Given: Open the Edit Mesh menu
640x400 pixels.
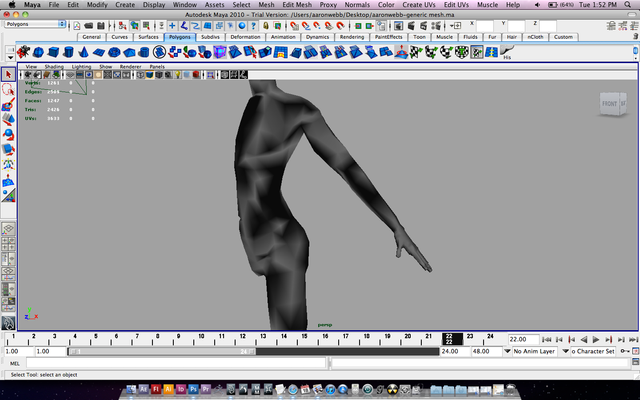Looking at the screenshot, I should 299,5.
